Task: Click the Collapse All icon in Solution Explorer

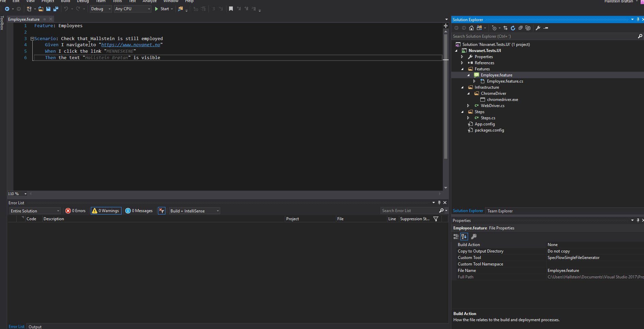Action: 520,28
